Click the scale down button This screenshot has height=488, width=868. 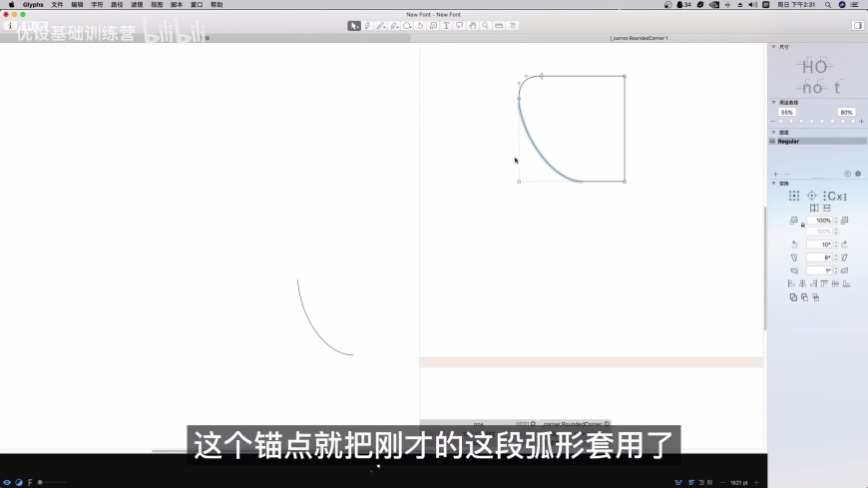794,221
